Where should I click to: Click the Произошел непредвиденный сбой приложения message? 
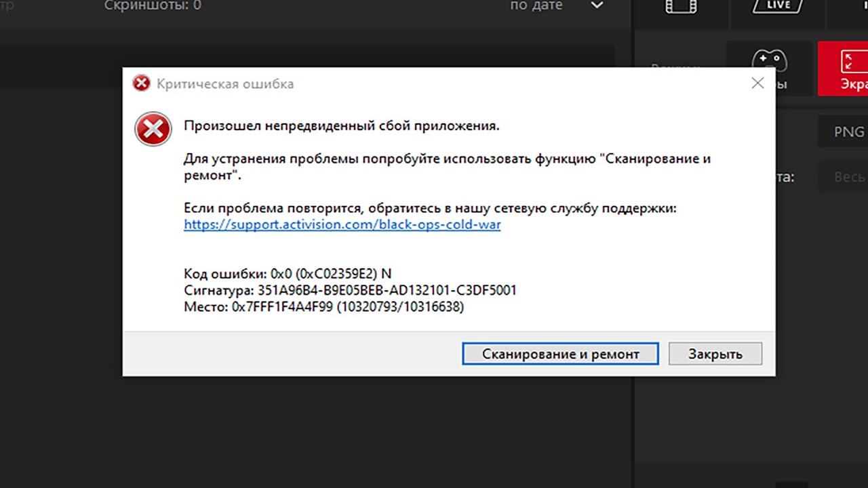click(x=341, y=126)
